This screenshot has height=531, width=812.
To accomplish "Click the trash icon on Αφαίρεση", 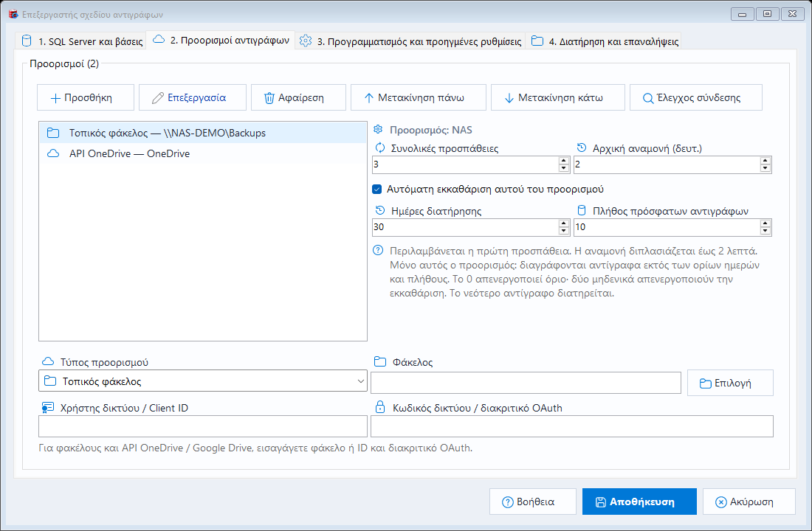I will (269, 98).
